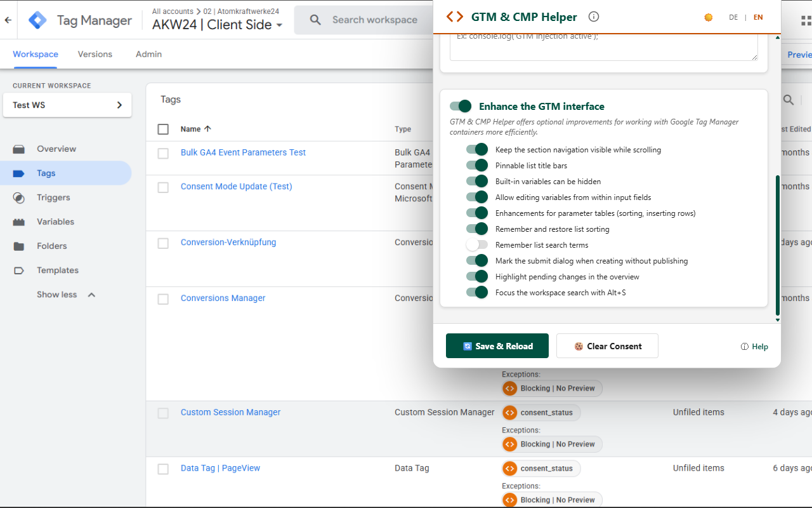Click the Templates sidebar icon
The height and width of the screenshot is (508, 812).
(x=19, y=271)
